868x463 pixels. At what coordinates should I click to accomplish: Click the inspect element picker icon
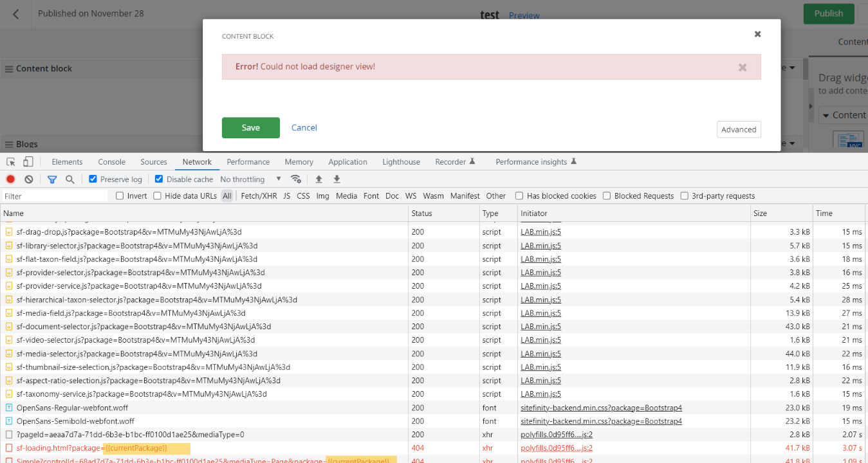pos(11,162)
